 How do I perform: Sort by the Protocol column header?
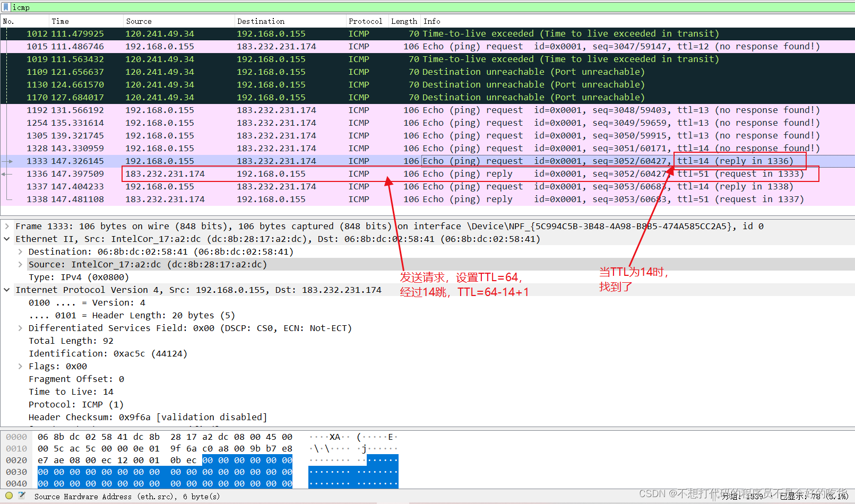(367, 21)
